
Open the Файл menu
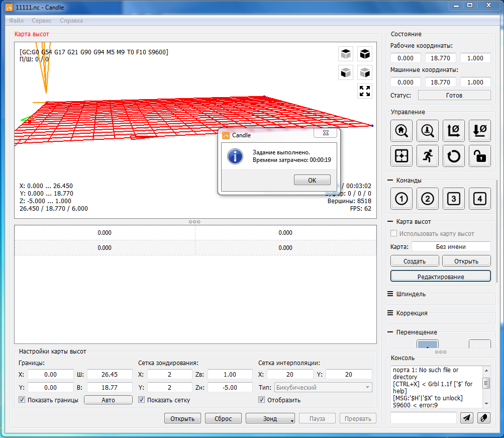click(16, 21)
